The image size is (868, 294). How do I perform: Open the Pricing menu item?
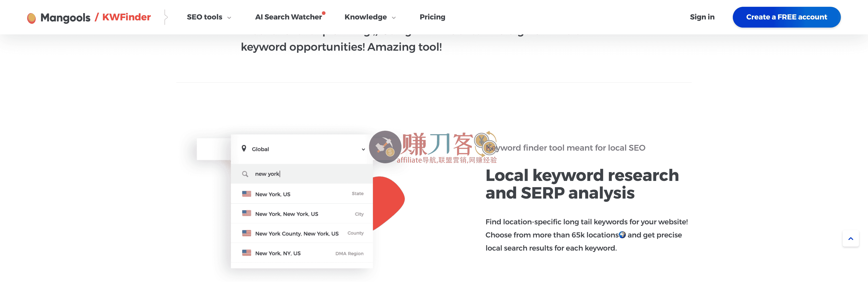pos(432,17)
